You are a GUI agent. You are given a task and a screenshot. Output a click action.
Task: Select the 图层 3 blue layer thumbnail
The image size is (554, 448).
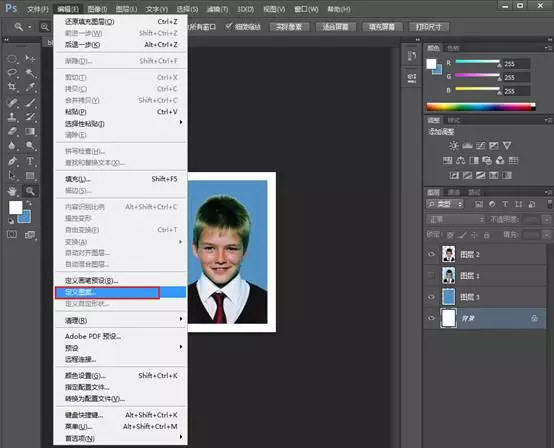pos(449,297)
